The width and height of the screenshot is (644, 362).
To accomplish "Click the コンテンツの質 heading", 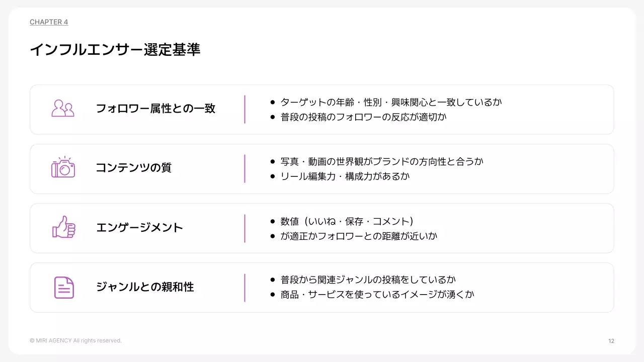I will tap(133, 168).
